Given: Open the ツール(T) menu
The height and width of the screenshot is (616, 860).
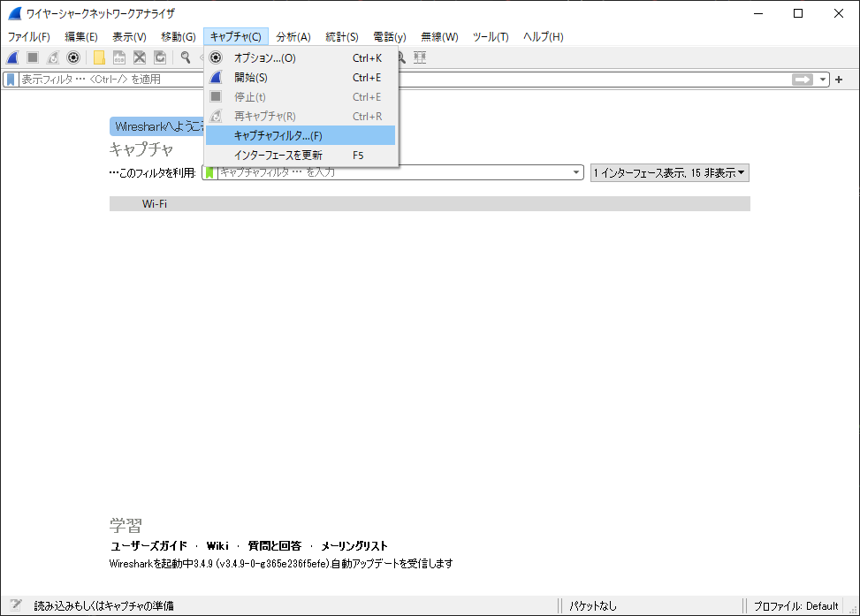Looking at the screenshot, I should [x=491, y=37].
